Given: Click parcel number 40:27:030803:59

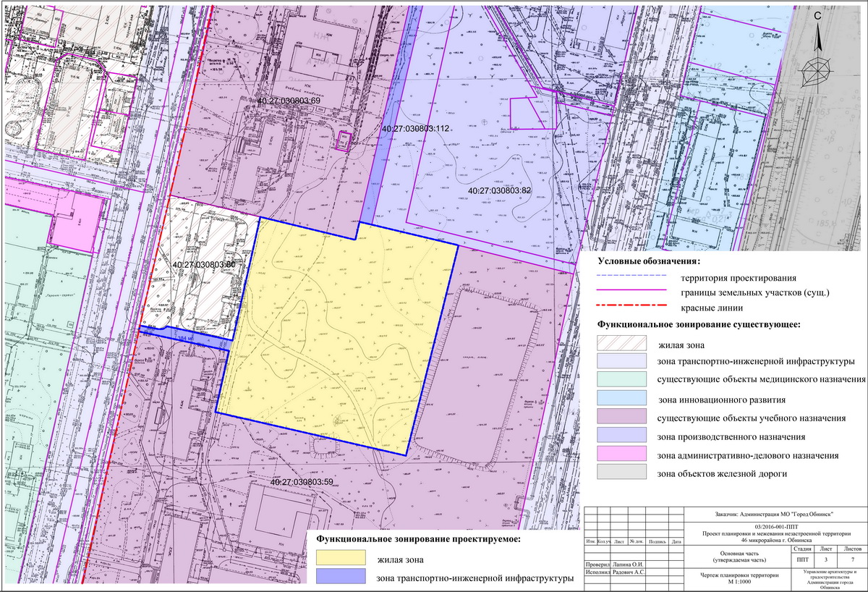Looking at the screenshot, I should (302, 481).
